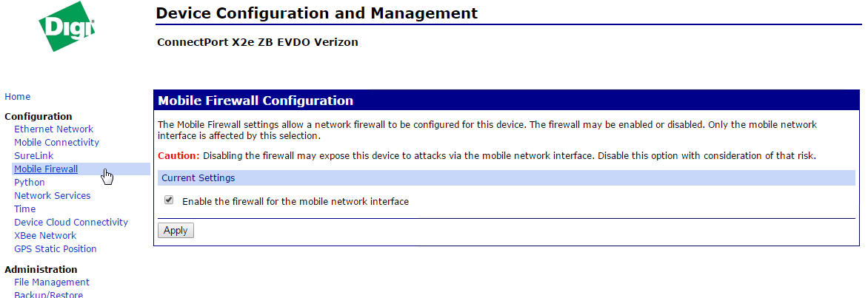Click the Administration section heading

[41, 270]
